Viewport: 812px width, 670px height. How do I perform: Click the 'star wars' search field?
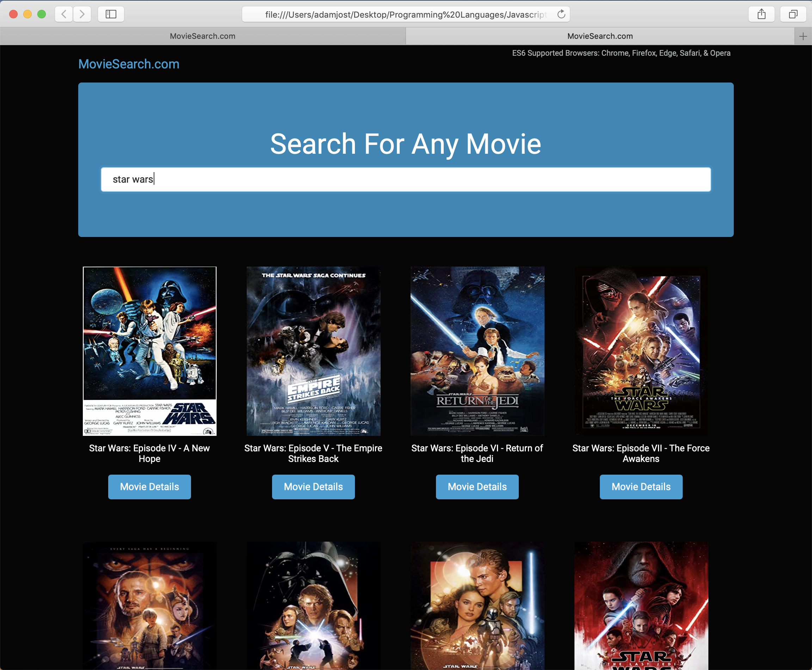click(x=406, y=179)
